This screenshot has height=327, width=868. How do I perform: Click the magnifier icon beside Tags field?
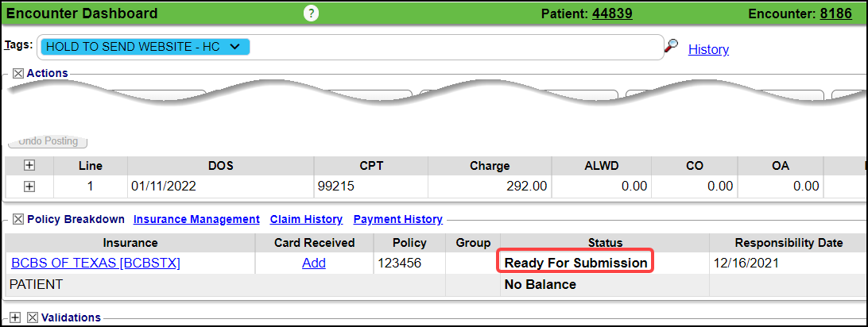[x=672, y=48]
